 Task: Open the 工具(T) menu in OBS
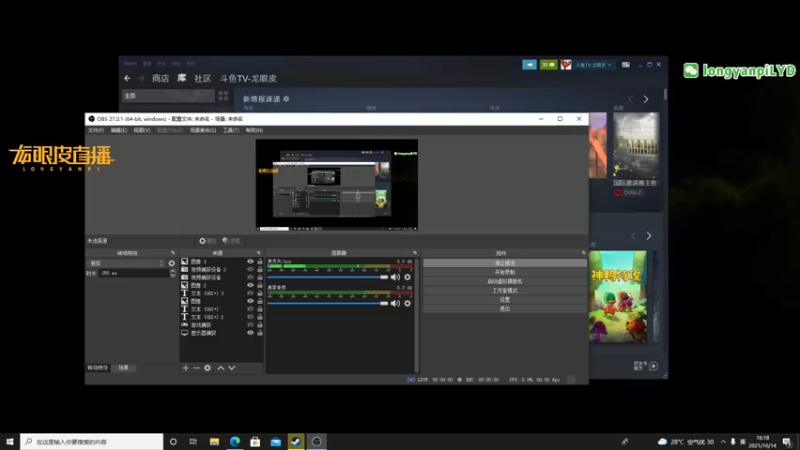point(231,131)
